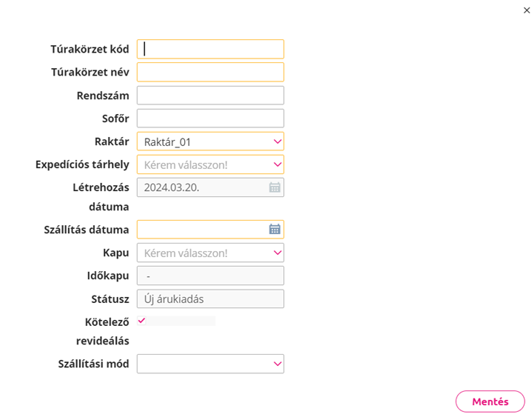Expand the Raktár dropdown arrow
Viewport: 532px width, 417px height.
[277, 141]
